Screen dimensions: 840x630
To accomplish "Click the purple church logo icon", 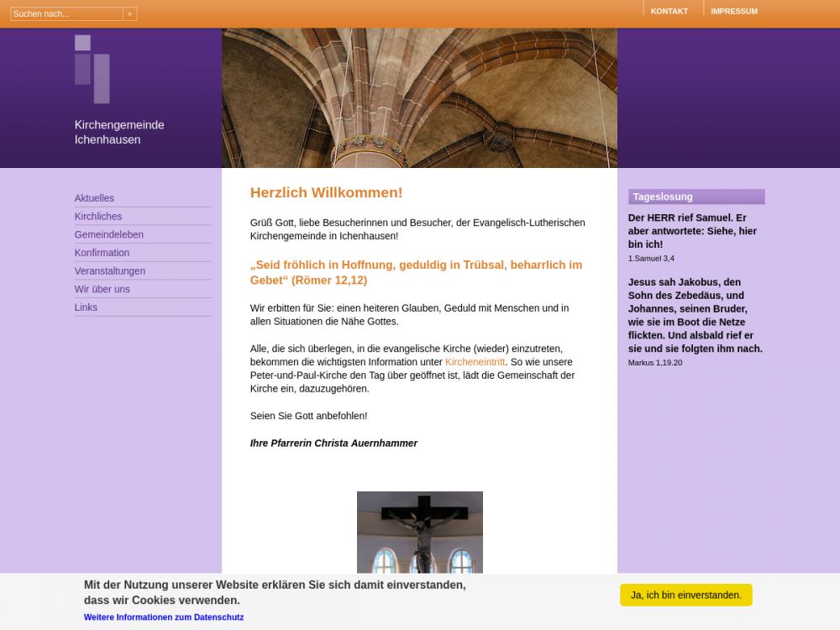I will 92,69.
